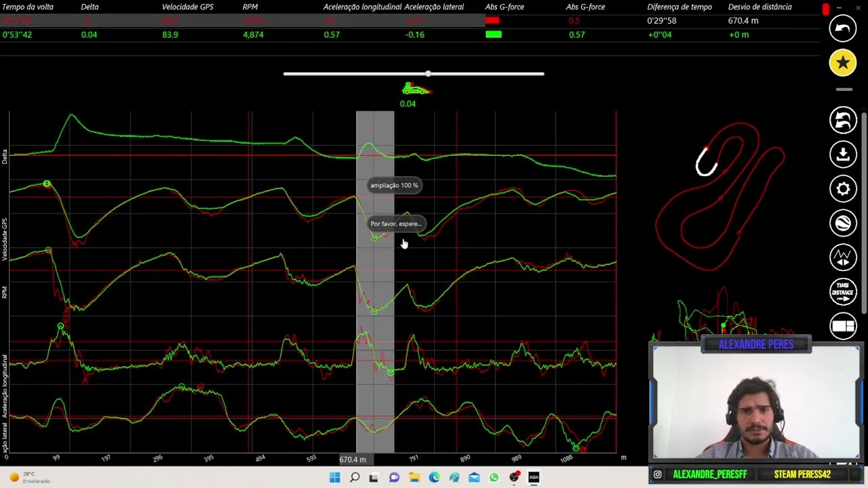Click the red lap color swatch
The height and width of the screenshot is (488, 868).
(493, 20)
